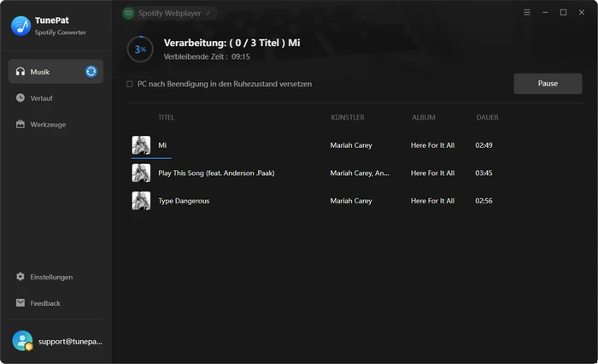
Task: Switch source via Spotify Webplayer pill
Action: (170, 14)
